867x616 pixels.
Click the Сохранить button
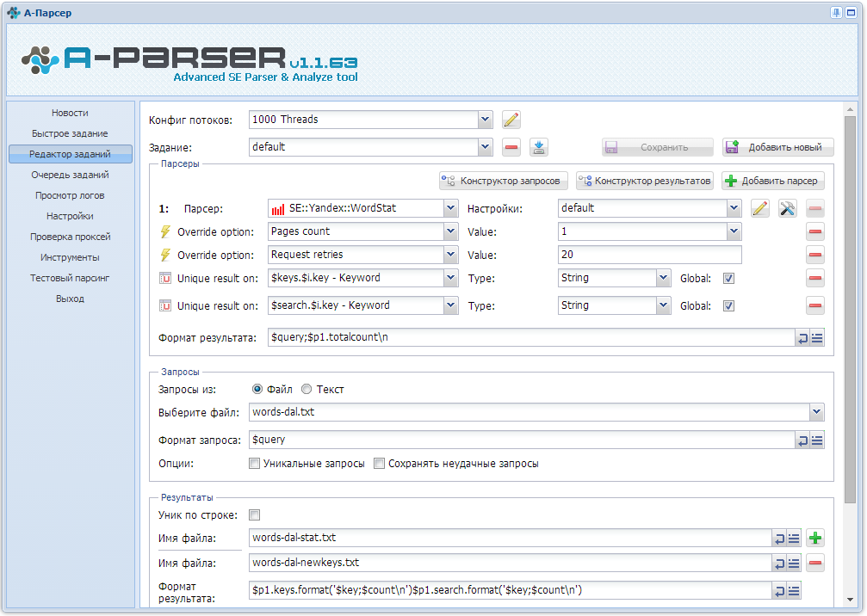pos(658,147)
